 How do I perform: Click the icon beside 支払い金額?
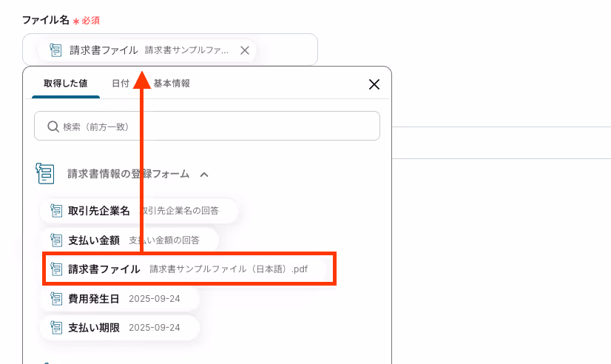click(56, 240)
